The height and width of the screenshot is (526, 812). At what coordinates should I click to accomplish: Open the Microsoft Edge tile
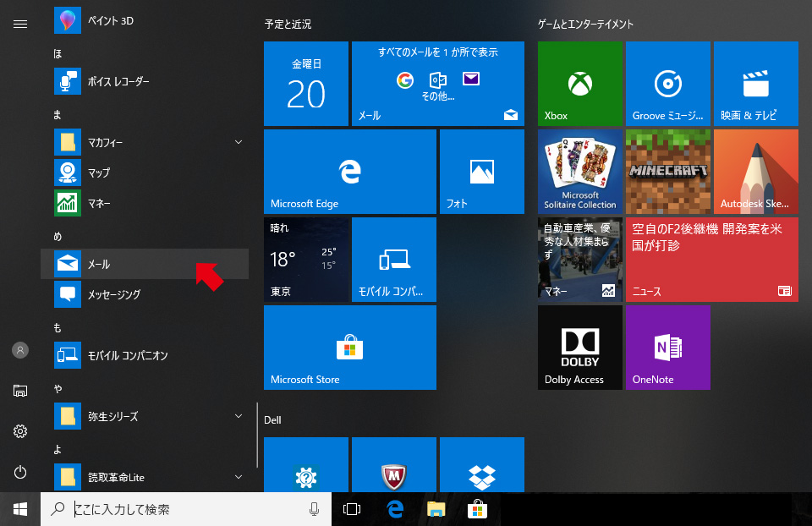pyautogui.click(x=350, y=172)
